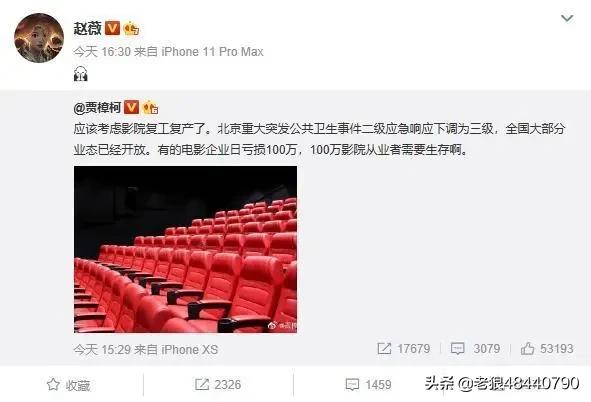Open the comments section with 1459
The height and width of the screenshot is (402, 591).
pyautogui.click(x=368, y=385)
